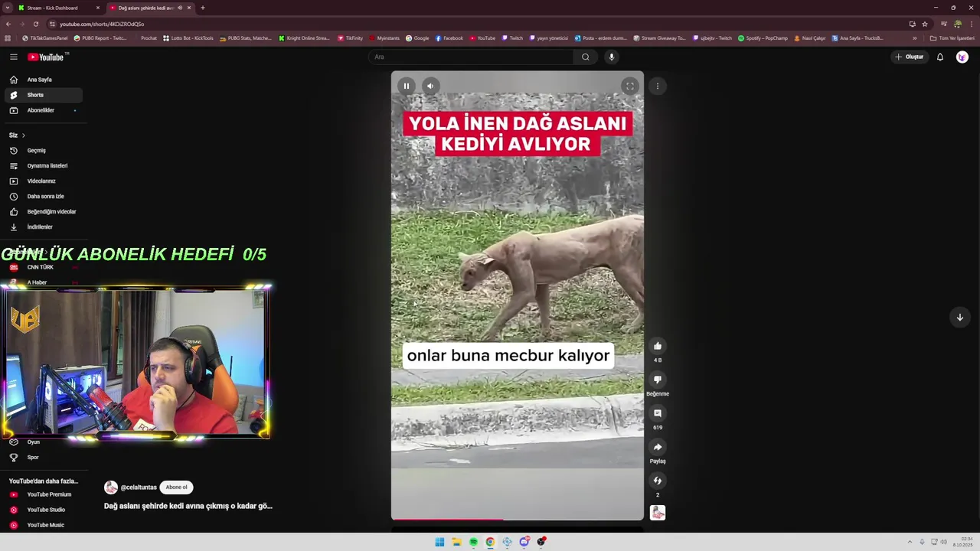Go to Ana Sayfa in sidebar
Screen dimensions: 980x551
tap(43, 80)
